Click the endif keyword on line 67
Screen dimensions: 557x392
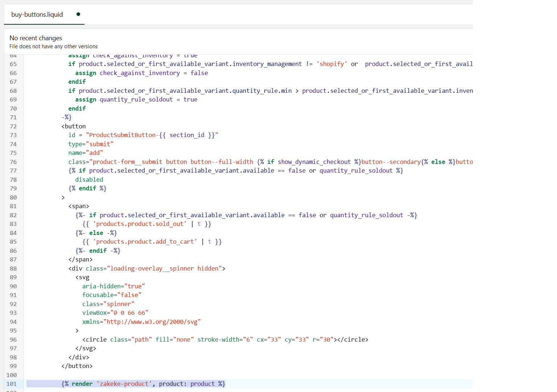tap(77, 82)
